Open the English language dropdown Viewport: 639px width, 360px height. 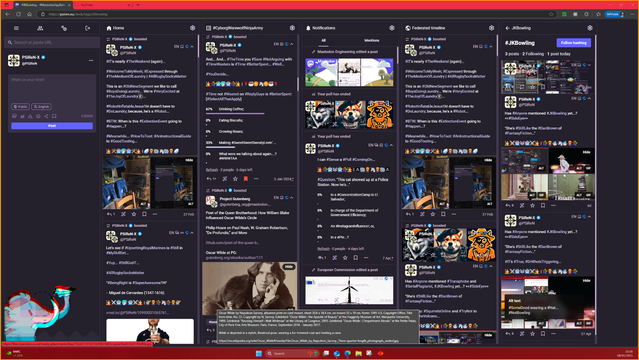click(41, 106)
